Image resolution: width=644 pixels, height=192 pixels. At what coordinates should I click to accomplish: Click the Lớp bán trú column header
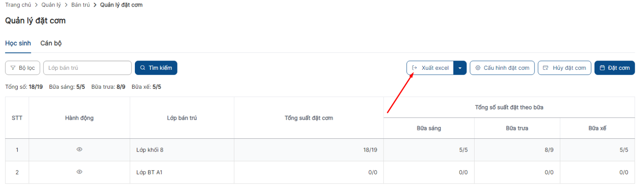(x=182, y=118)
